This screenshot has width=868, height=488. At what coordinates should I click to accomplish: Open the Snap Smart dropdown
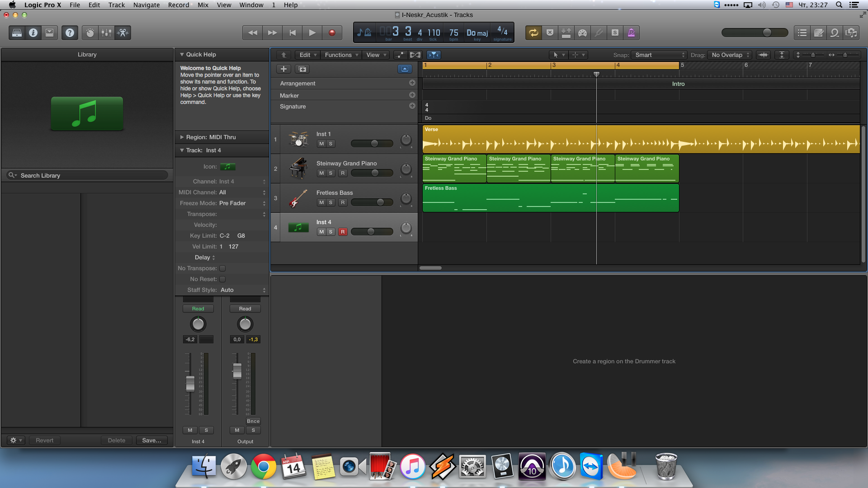click(x=659, y=55)
